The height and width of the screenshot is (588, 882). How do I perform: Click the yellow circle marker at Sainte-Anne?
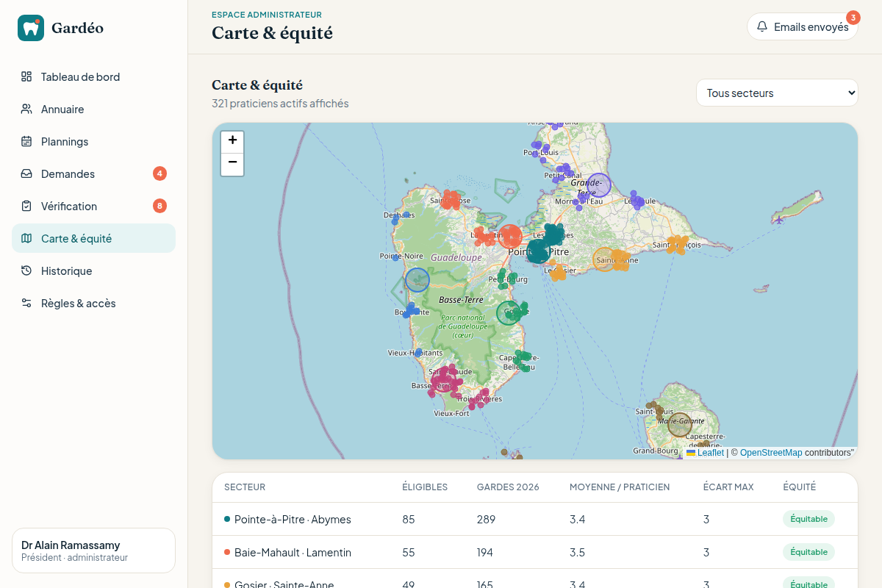(x=605, y=259)
